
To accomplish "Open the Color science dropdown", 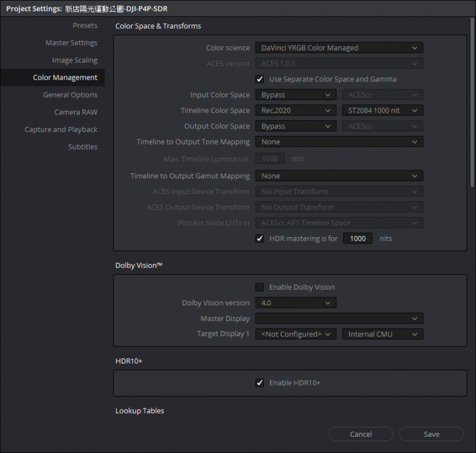I will 339,48.
